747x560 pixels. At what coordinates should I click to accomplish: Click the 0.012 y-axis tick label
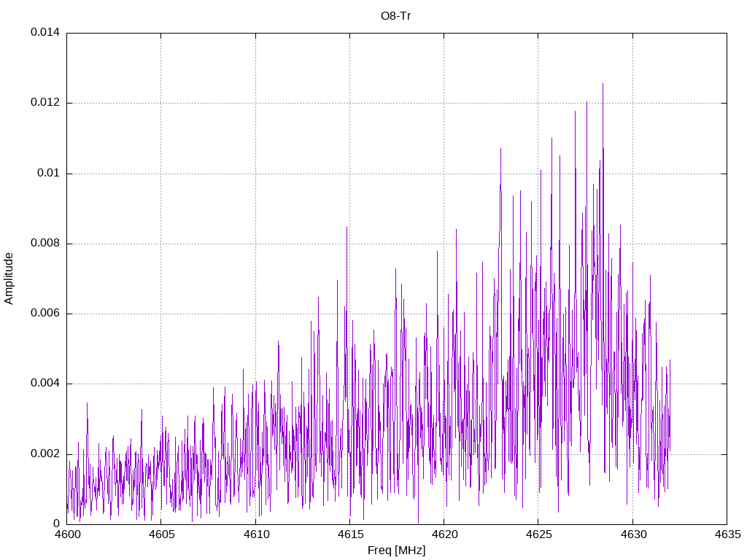45,102
